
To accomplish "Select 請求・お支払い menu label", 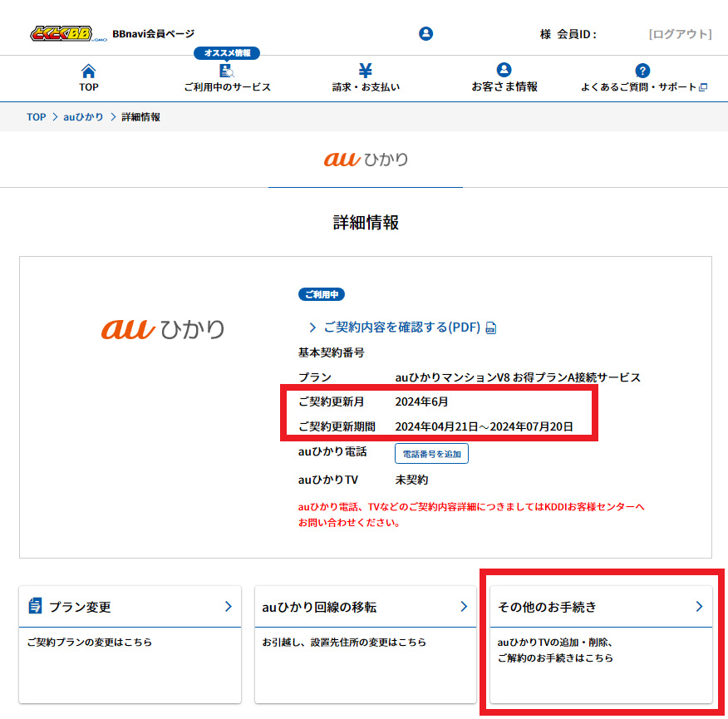I will click(366, 87).
